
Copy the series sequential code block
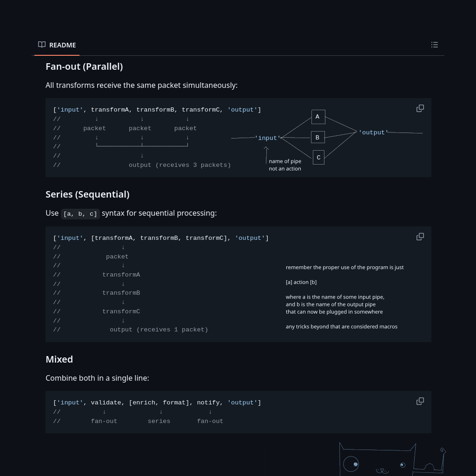pyautogui.click(x=420, y=237)
